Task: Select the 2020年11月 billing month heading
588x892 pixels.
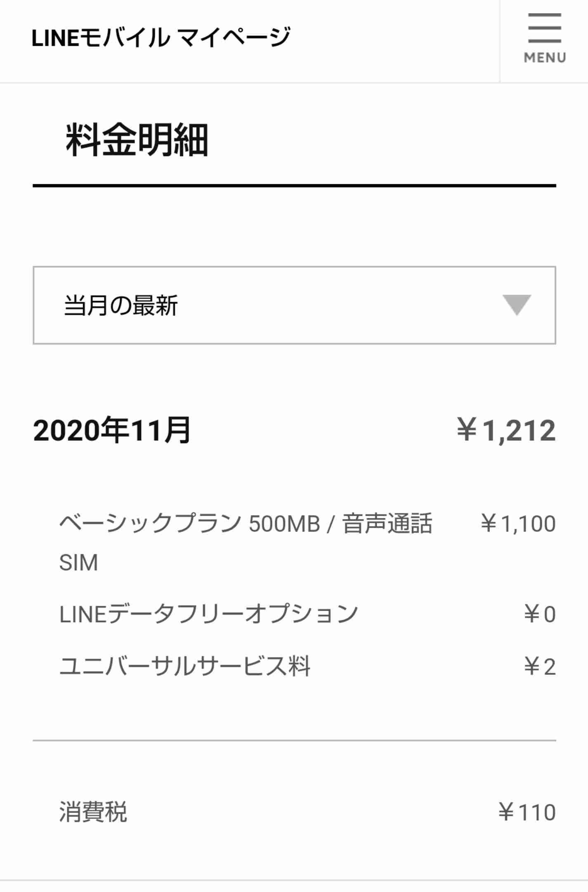Action: [112, 430]
